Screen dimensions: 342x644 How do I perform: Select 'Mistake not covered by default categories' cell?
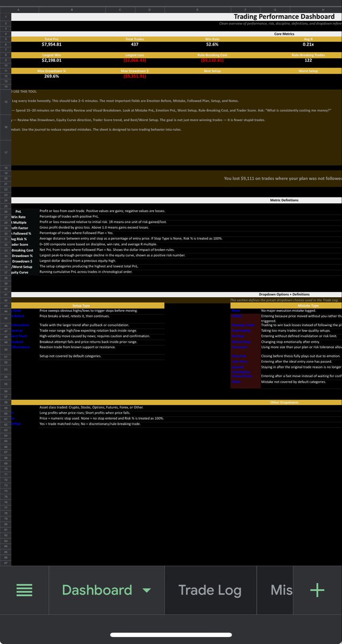293,382
